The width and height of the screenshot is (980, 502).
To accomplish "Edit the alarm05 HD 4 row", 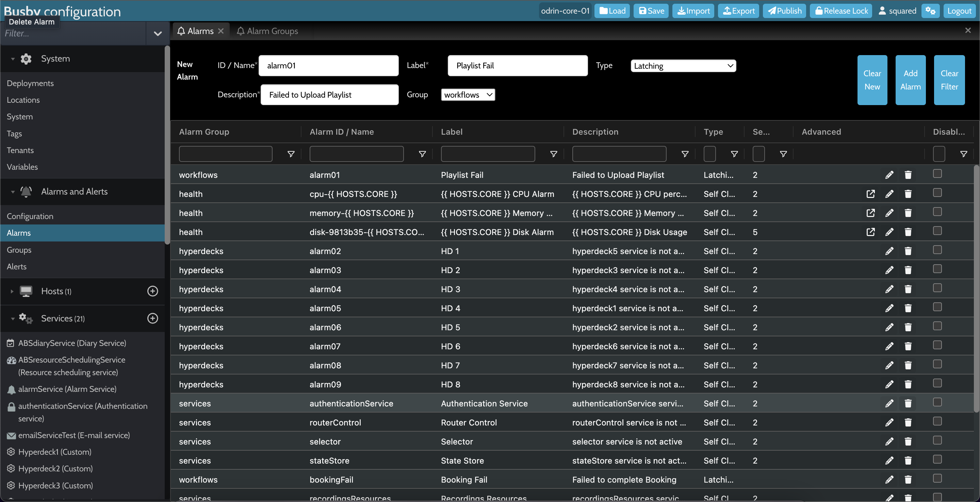I will [x=889, y=308].
